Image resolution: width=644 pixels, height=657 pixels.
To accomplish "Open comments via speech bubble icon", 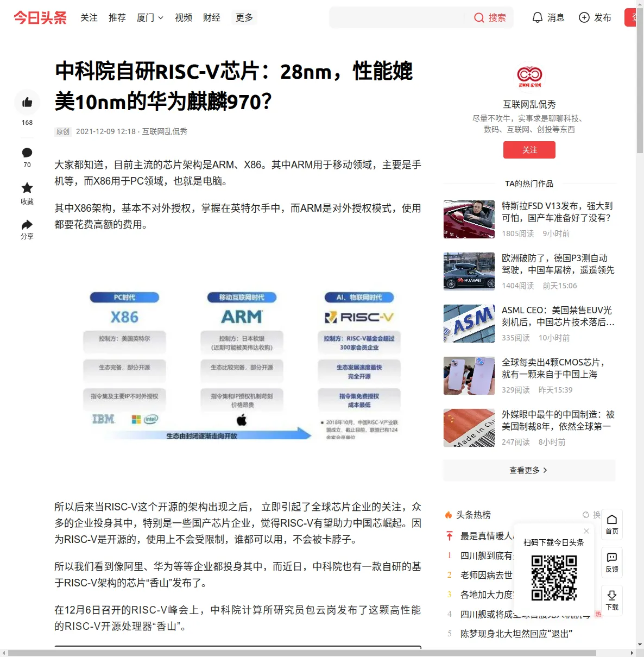I will (x=27, y=153).
